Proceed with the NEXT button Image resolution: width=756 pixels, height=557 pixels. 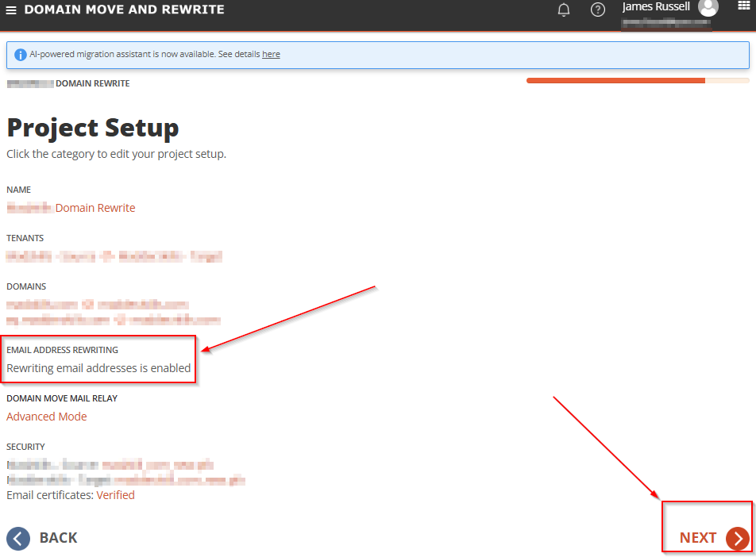714,538
